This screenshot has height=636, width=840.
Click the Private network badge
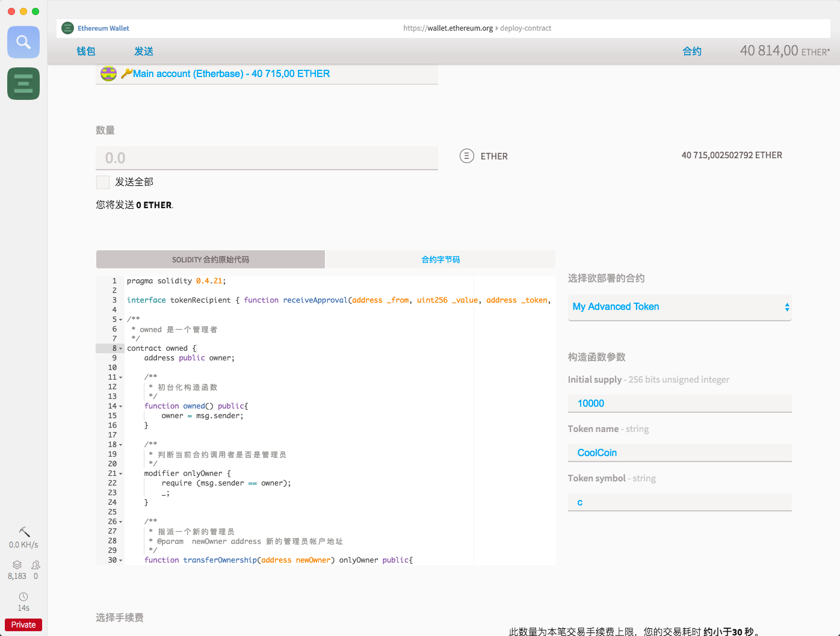23,625
